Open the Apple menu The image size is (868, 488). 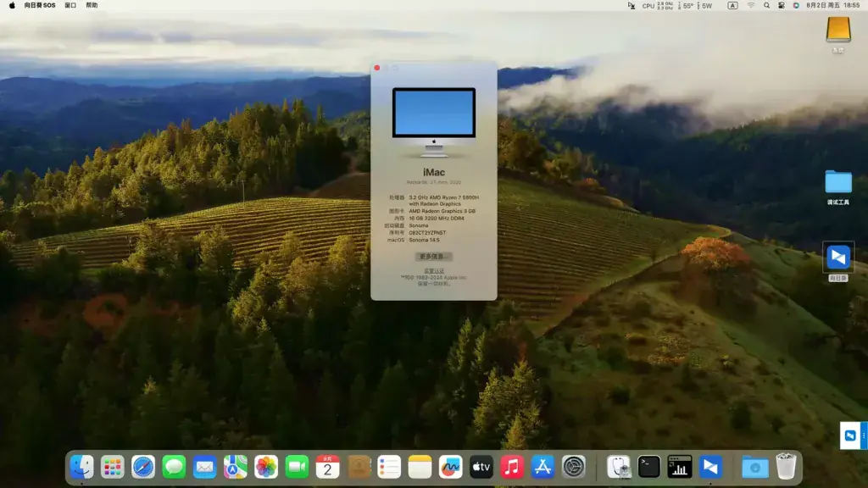12,6
